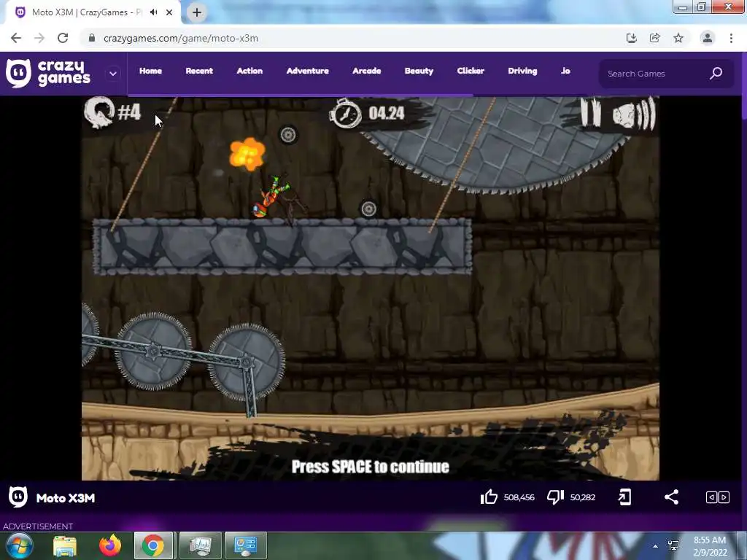The image size is (747, 560).
Task: Share the game with the share icon
Action: (671, 497)
